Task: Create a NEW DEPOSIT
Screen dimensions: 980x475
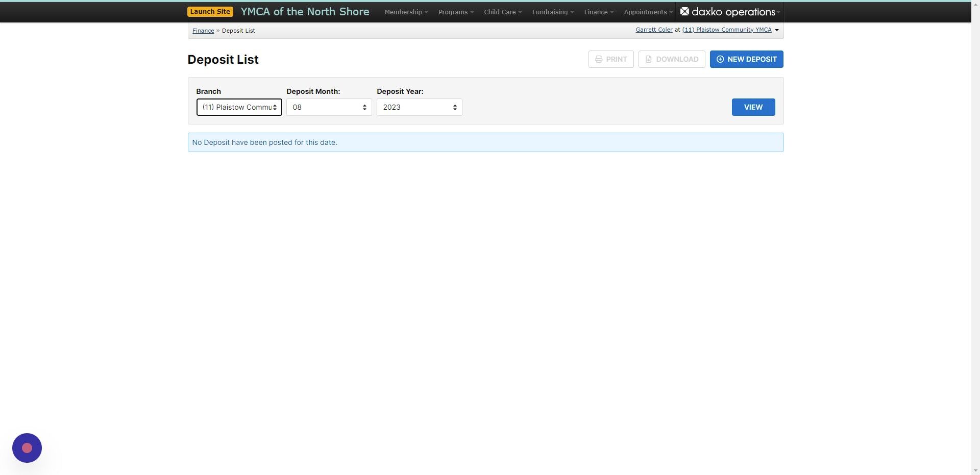Action: click(746, 59)
